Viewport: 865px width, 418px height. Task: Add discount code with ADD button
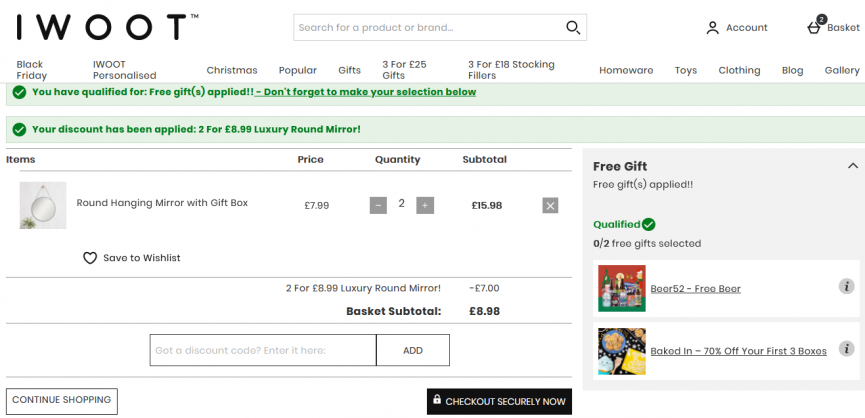(413, 350)
